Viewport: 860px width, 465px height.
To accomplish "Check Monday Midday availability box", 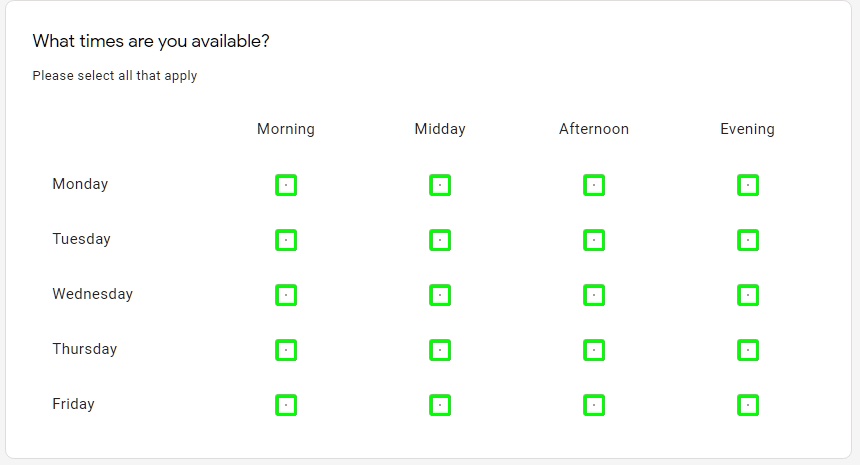I will pyautogui.click(x=440, y=185).
